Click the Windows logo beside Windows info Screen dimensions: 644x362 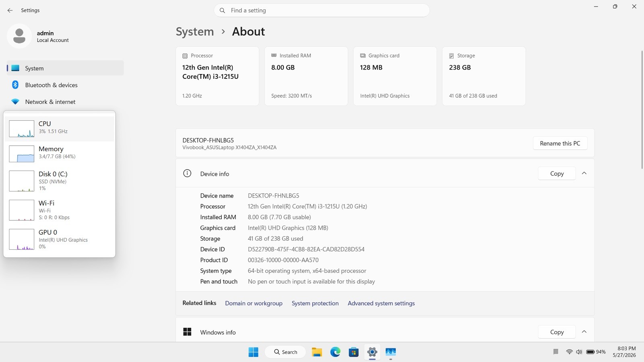point(187,332)
